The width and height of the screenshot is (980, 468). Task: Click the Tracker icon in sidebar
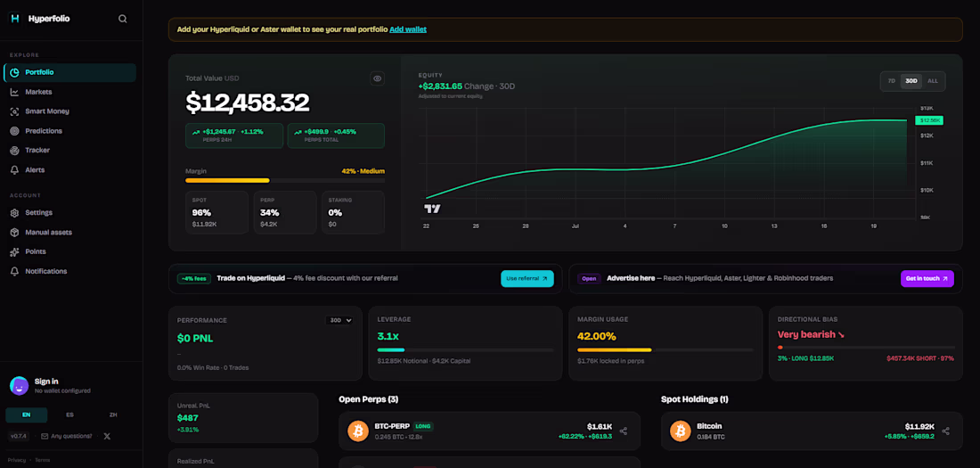click(14, 150)
